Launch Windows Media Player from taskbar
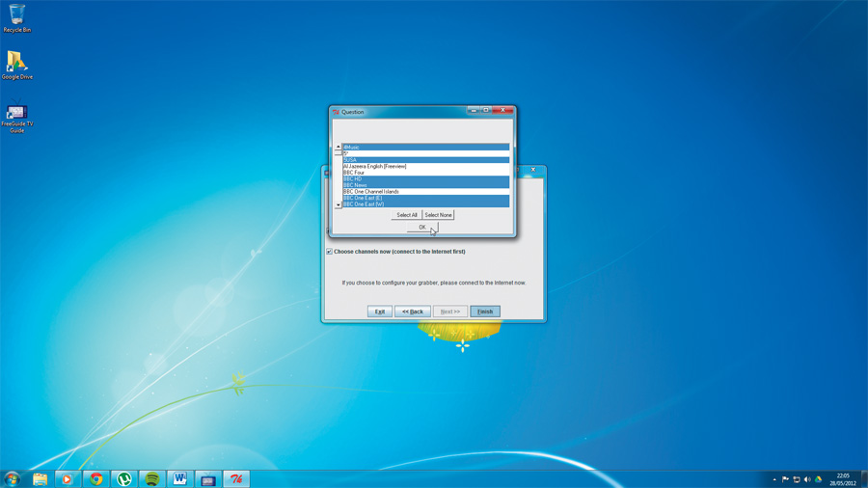Viewport: 868px width, 488px height. (x=67, y=478)
